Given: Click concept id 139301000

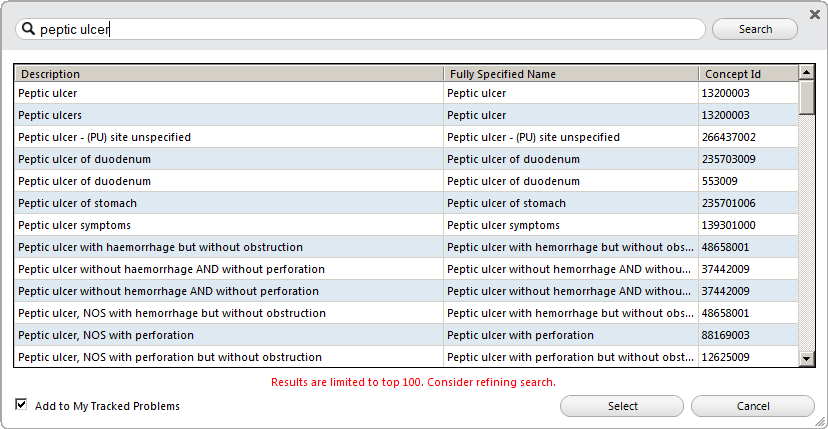Looking at the screenshot, I should pyautogui.click(x=728, y=226).
